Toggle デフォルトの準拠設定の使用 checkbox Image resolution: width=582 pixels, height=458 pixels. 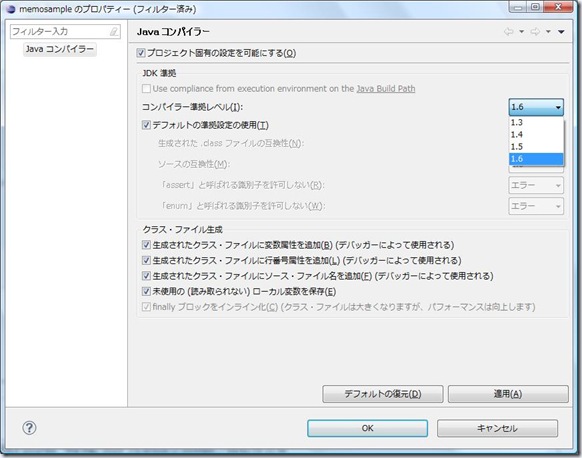tap(146, 125)
